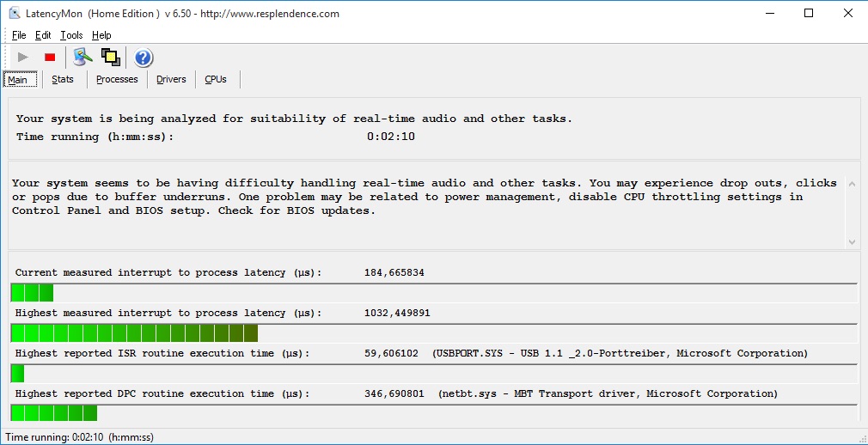The height and width of the screenshot is (445, 868).
Task: Click the DPC value 346,690801
Action: (x=394, y=394)
